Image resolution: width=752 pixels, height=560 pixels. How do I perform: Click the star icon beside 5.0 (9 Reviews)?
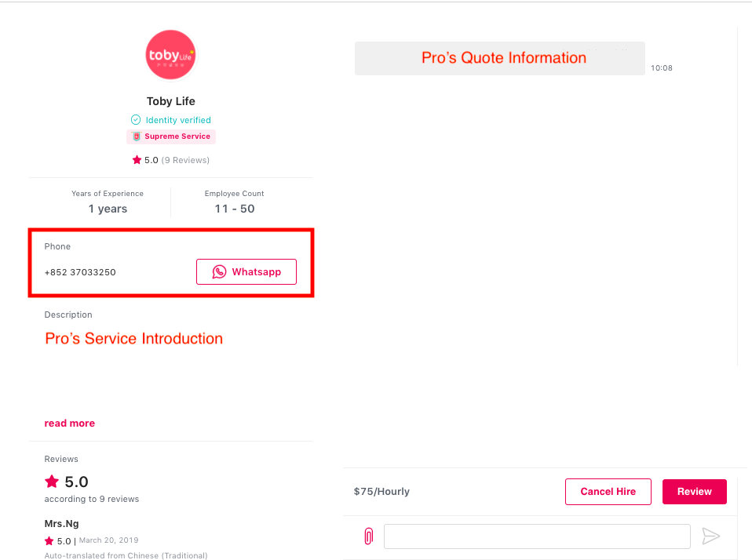pos(137,160)
